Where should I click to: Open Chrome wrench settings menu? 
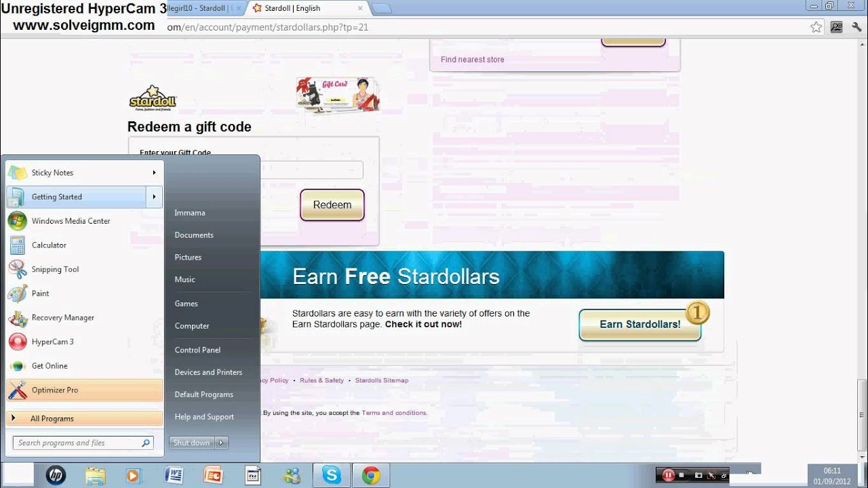point(856,27)
